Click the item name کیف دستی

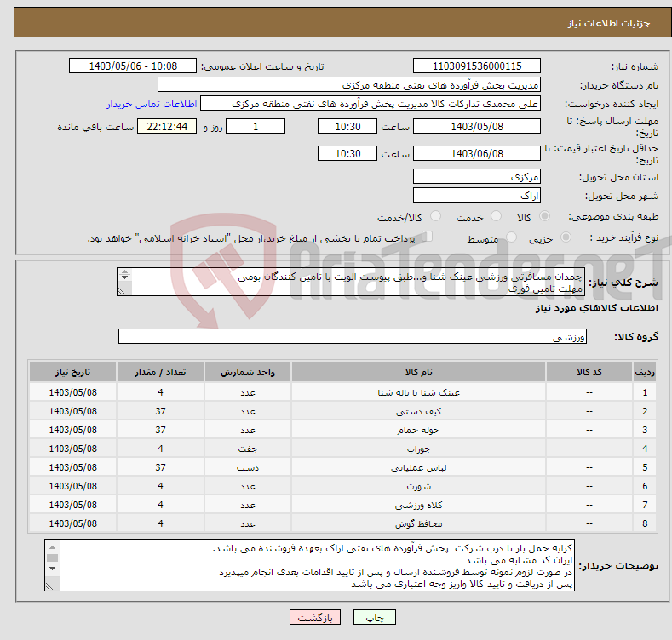418,411
